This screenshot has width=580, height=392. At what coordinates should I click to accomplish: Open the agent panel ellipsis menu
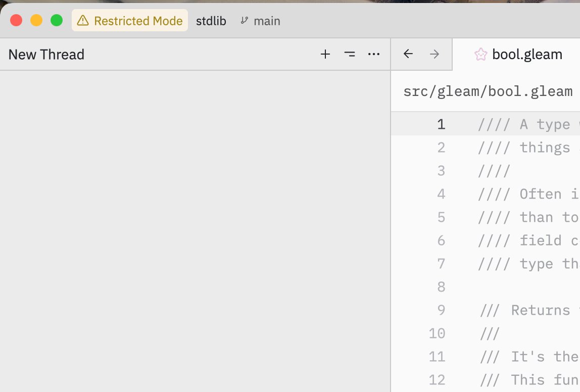coord(373,55)
